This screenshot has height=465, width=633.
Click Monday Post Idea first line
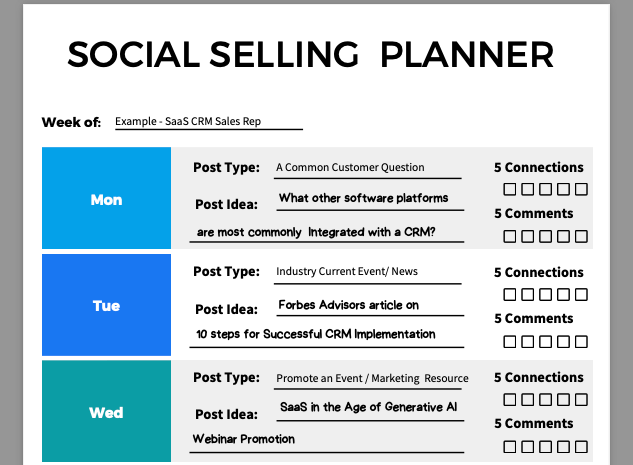click(370, 199)
